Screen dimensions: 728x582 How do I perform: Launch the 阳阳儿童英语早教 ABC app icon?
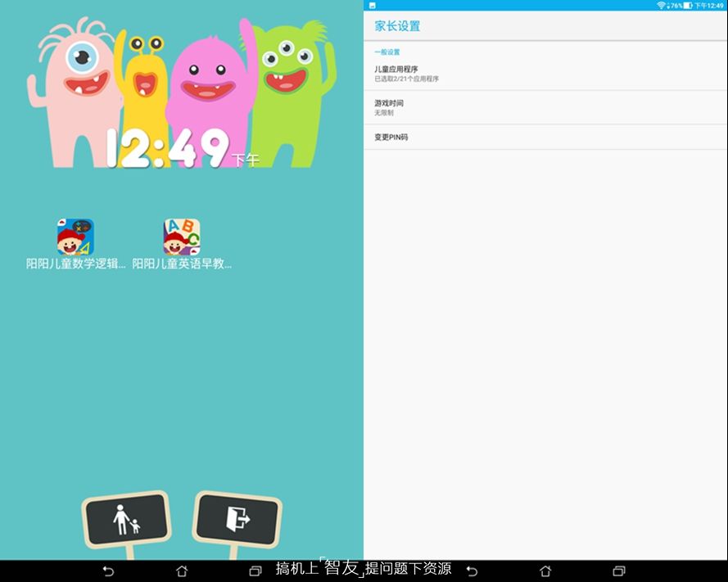pos(182,237)
